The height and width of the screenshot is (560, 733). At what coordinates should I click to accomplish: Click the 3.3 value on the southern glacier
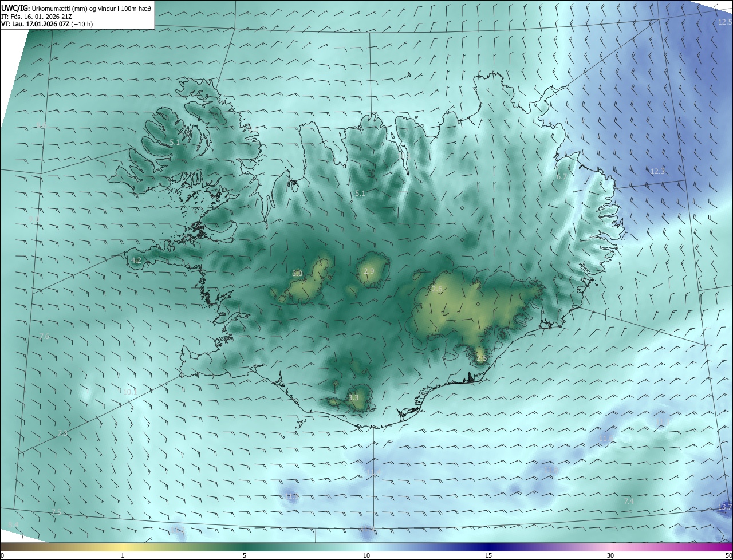[353, 397]
